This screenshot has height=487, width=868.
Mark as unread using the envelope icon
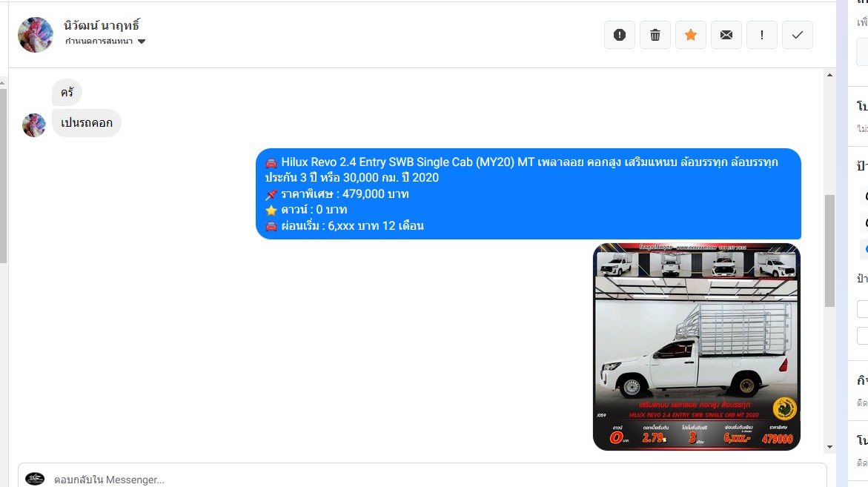(726, 35)
